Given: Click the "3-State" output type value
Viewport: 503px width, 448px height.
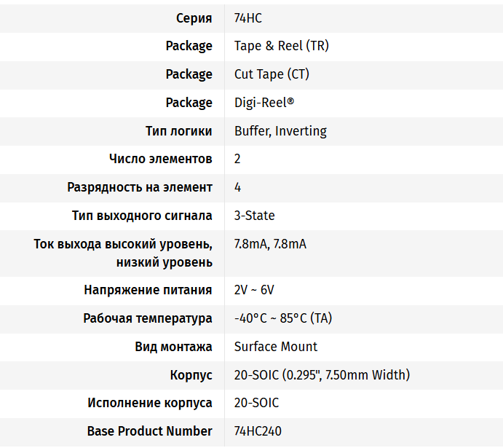Looking at the screenshot, I should (254, 216).
